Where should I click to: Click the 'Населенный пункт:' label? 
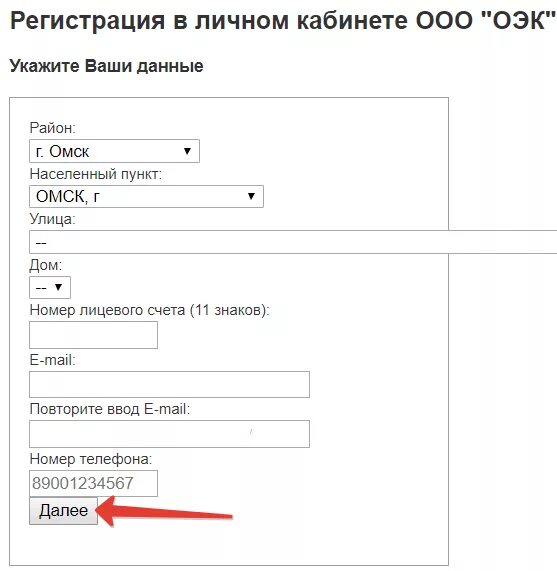pyautogui.click(x=96, y=174)
